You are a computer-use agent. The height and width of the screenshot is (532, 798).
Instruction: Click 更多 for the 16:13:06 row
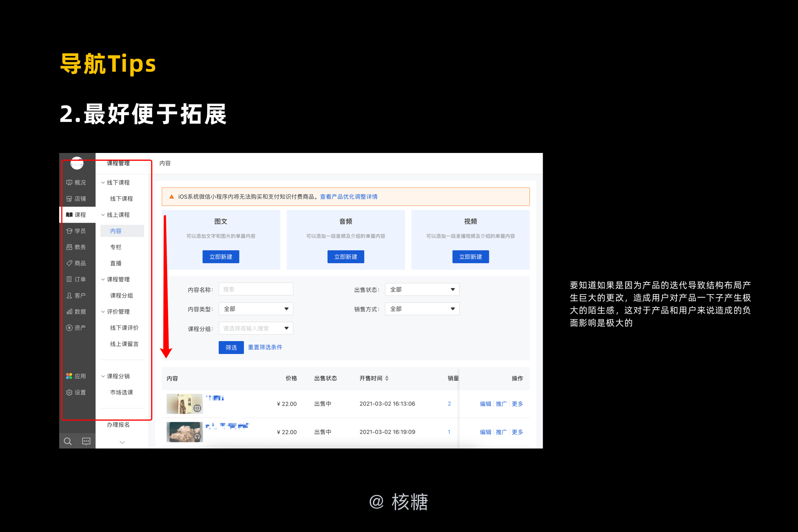pos(518,404)
